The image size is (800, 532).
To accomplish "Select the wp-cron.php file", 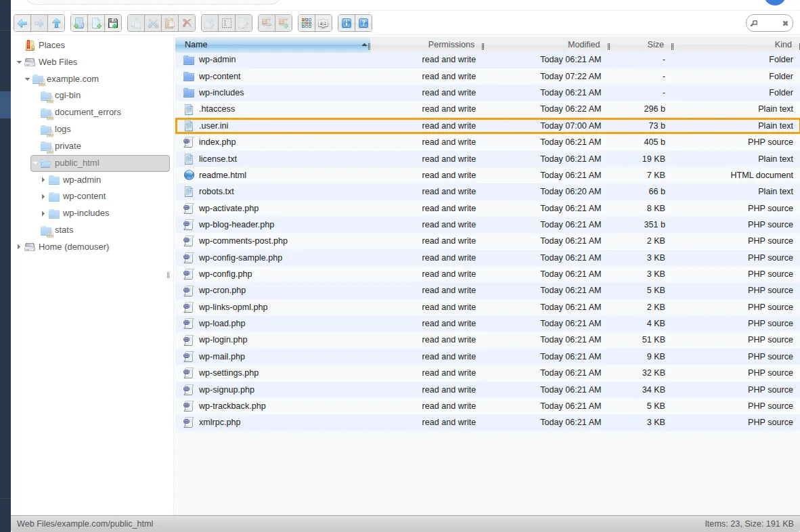I will 487,290.
